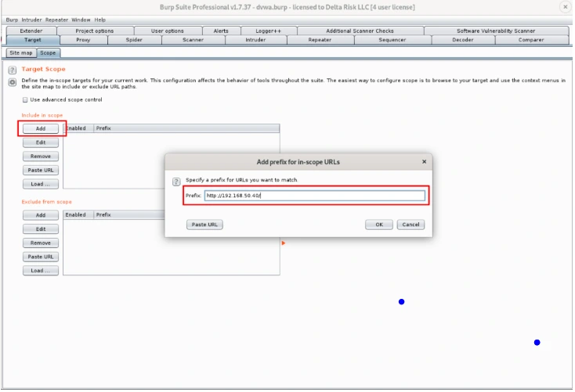Open the Window menu

pos(81,20)
